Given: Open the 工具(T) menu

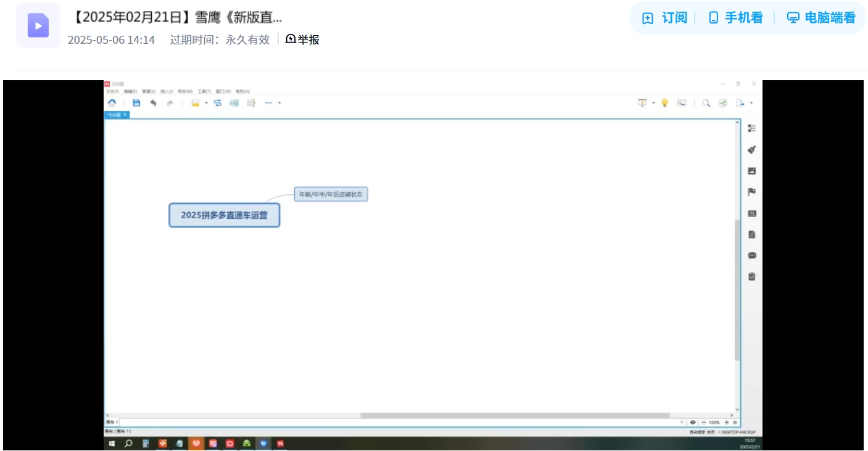Looking at the screenshot, I should (204, 91).
